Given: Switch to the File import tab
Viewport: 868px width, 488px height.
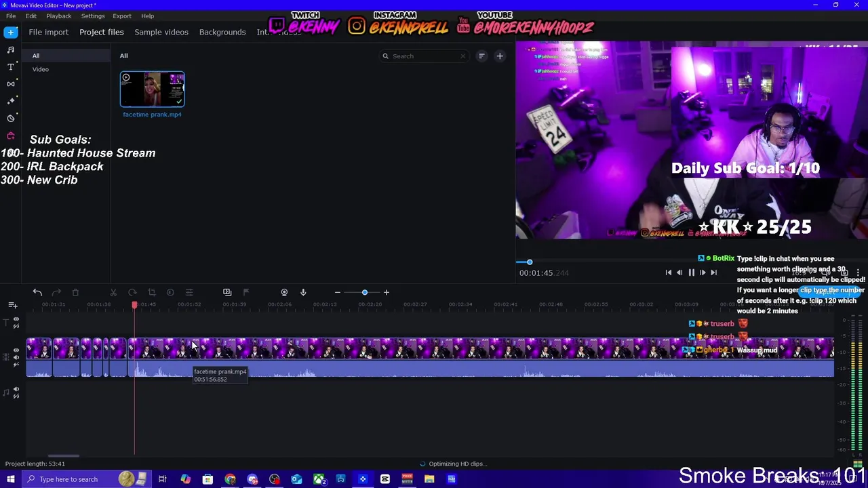Looking at the screenshot, I should [48, 32].
